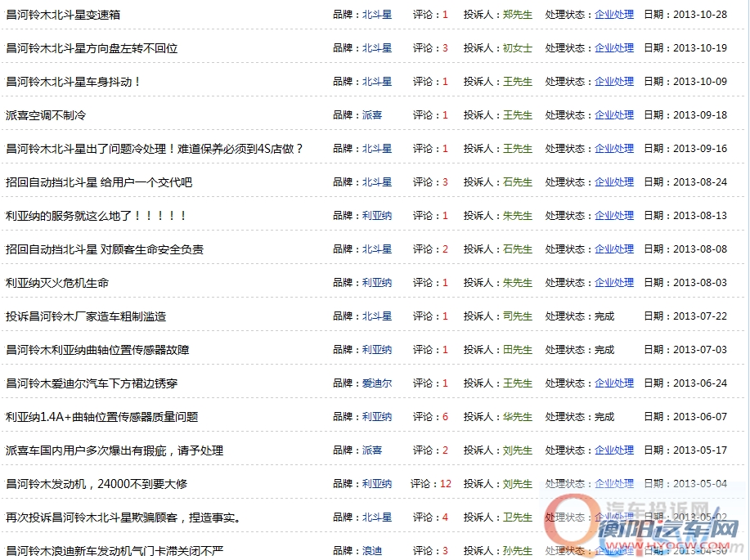
Task: Click 企业处理 status in 对顾客生命安全负责 row
Action: (x=614, y=249)
